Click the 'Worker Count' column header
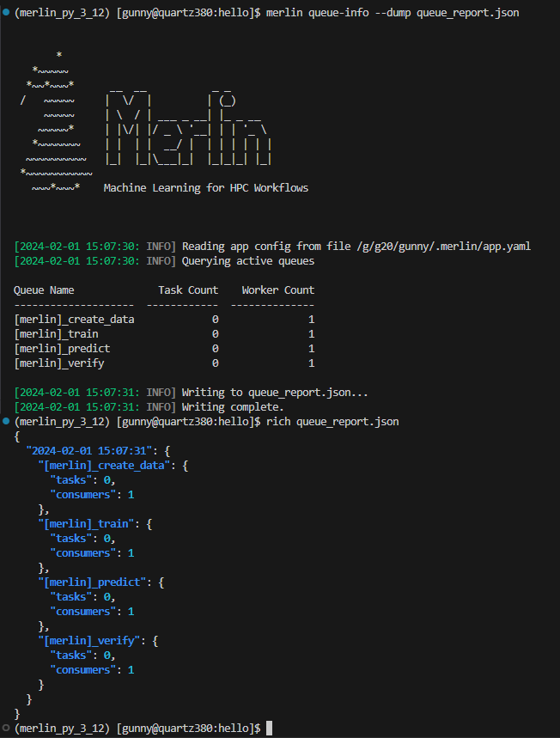The height and width of the screenshot is (738, 560). tap(278, 290)
